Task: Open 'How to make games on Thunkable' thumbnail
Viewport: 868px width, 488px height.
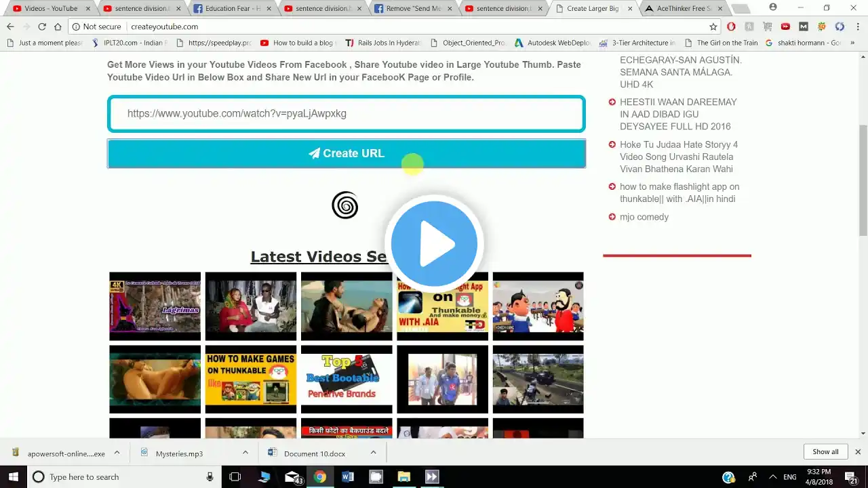Action: 251,380
